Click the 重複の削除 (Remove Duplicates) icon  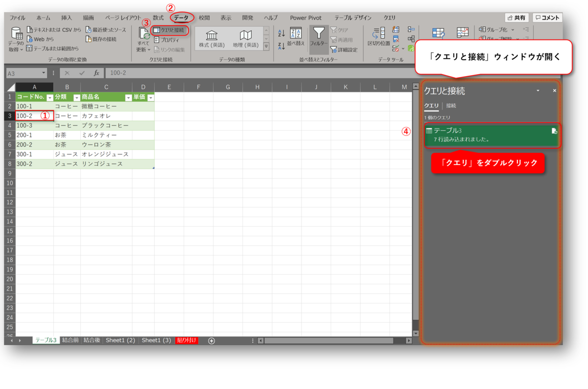[395, 38]
